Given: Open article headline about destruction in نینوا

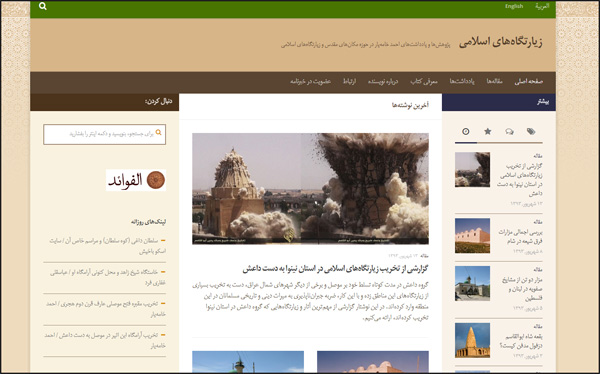Looking at the screenshot, I should pos(336,269).
